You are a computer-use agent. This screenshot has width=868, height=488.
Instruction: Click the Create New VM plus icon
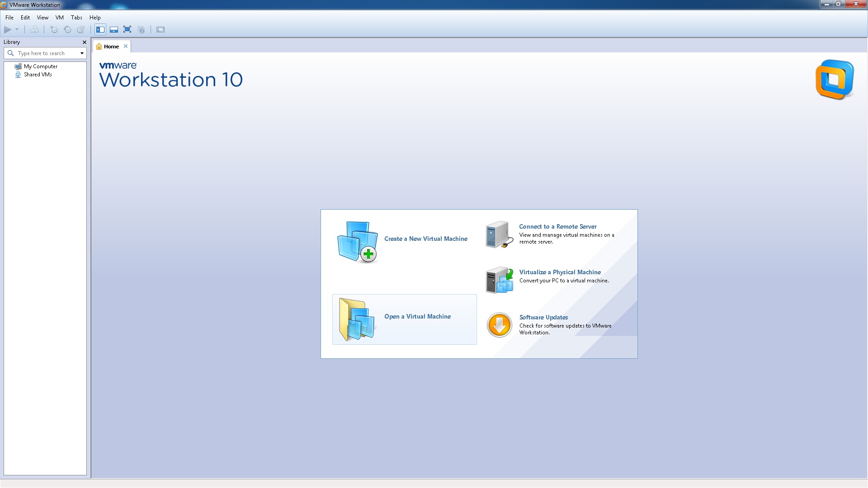click(x=368, y=254)
